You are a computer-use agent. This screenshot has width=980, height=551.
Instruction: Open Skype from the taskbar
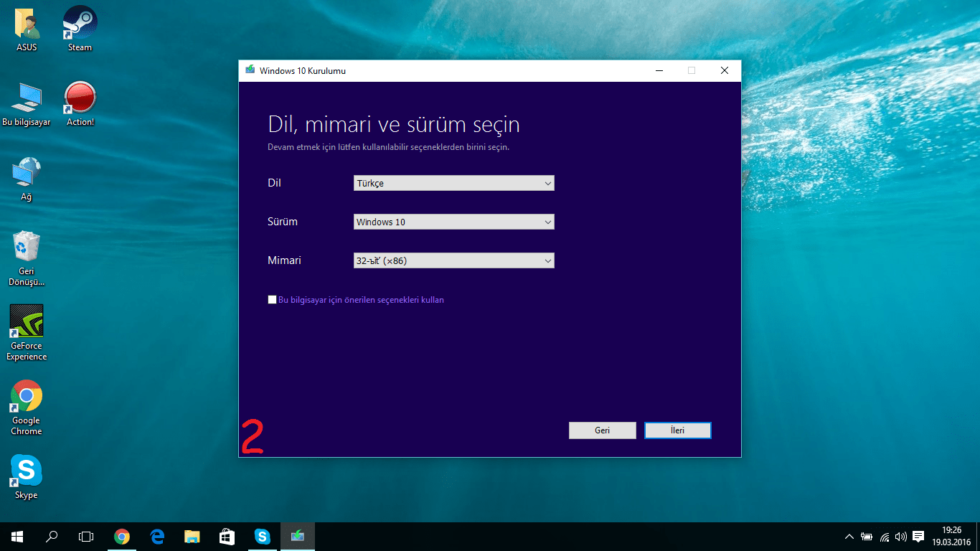[x=262, y=537]
